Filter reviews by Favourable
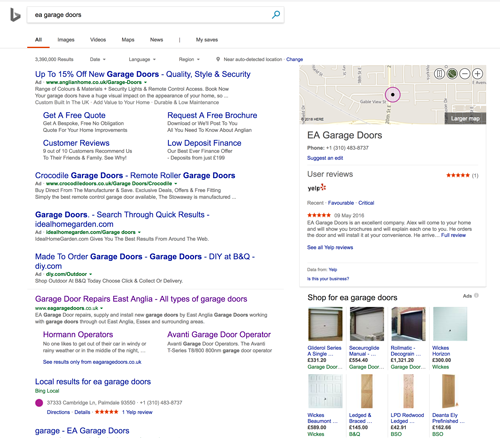Screen dimensions: 500x438 click(x=341, y=203)
